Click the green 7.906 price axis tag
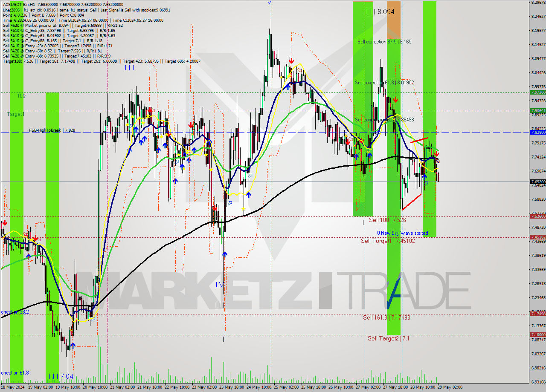The width and height of the screenshot is (546, 392). click(537, 110)
